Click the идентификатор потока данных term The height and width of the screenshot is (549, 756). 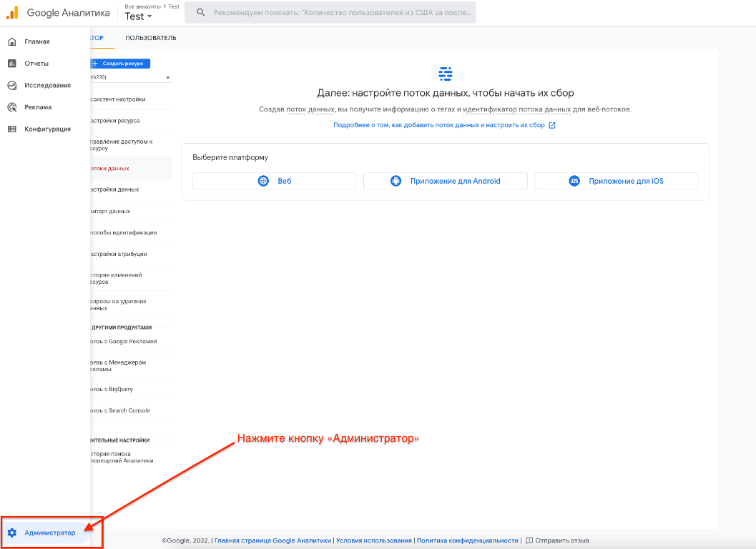pos(516,109)
